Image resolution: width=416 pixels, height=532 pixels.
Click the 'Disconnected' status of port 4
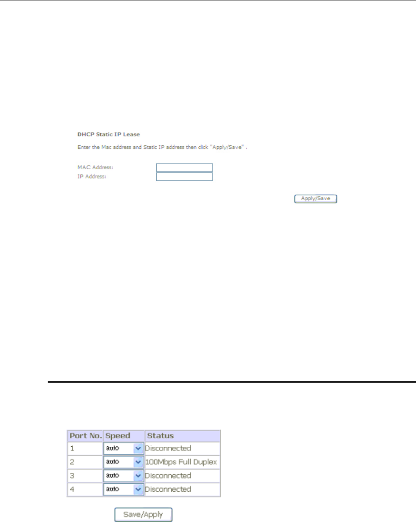click(x=168, y=490)
